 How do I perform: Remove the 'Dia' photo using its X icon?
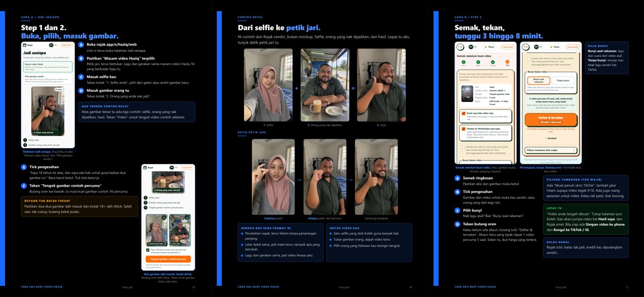coord(187,217)
